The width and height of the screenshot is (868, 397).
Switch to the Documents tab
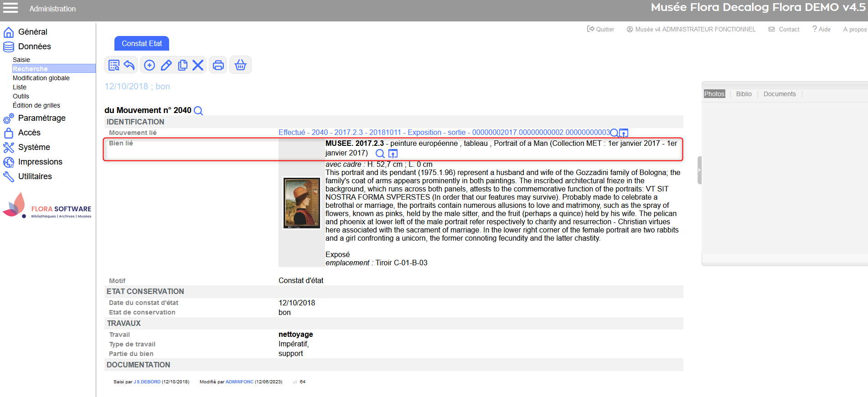pyautogui.click(x=779, y=94)
